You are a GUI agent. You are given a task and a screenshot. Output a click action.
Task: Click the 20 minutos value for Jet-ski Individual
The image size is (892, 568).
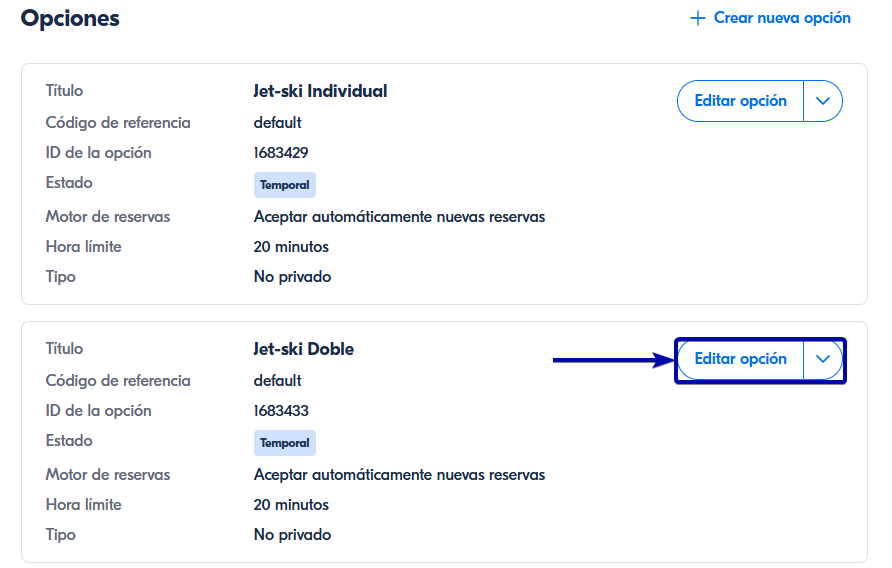point(291,247)
